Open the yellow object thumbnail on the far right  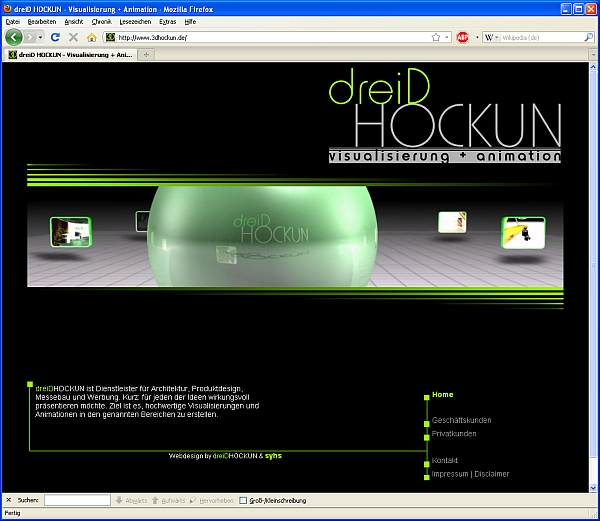pos(523,233)
